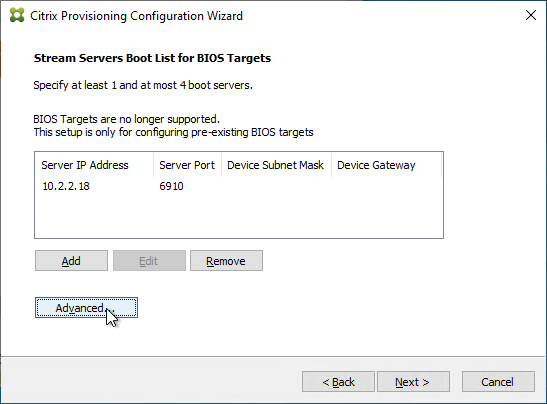The image size is (547, 404).
Task: Click the Stream Servers Boot List heading
Action: click(x=152, y=58)
